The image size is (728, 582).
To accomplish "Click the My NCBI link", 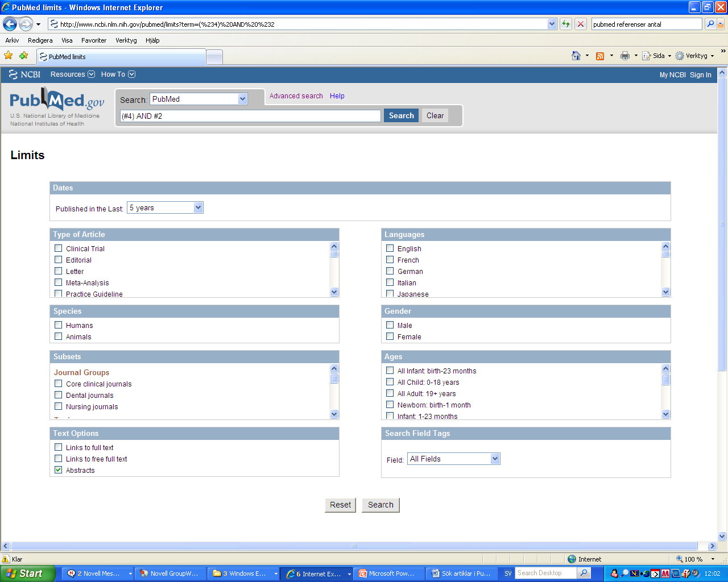I will point(672,75).
